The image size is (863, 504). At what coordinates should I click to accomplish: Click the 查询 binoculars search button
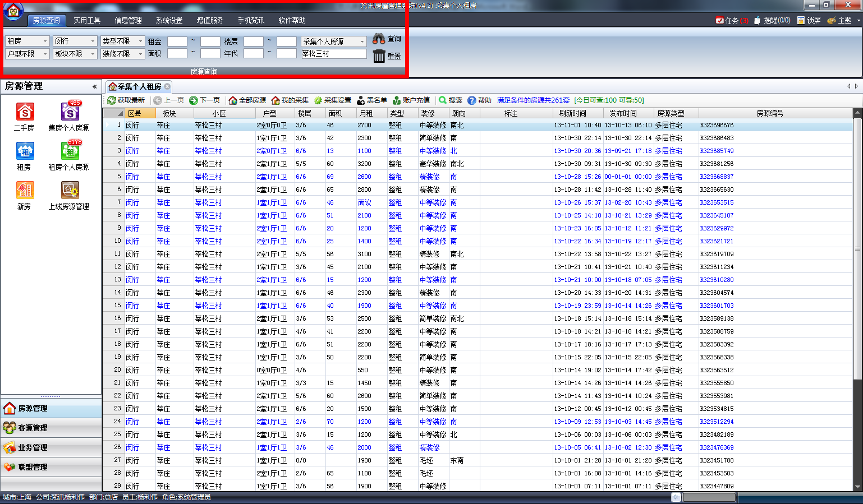coord(387,39)
